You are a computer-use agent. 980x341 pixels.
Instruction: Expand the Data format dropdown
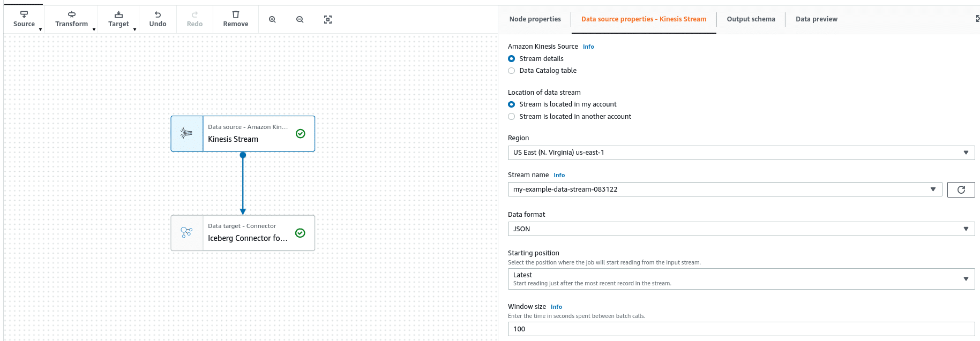point(740,229)
